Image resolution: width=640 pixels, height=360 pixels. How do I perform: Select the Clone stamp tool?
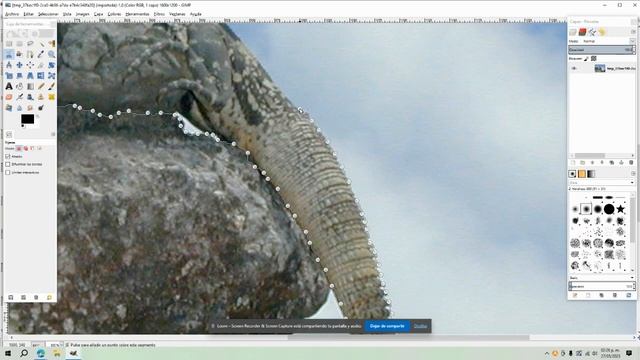[41, 97]
